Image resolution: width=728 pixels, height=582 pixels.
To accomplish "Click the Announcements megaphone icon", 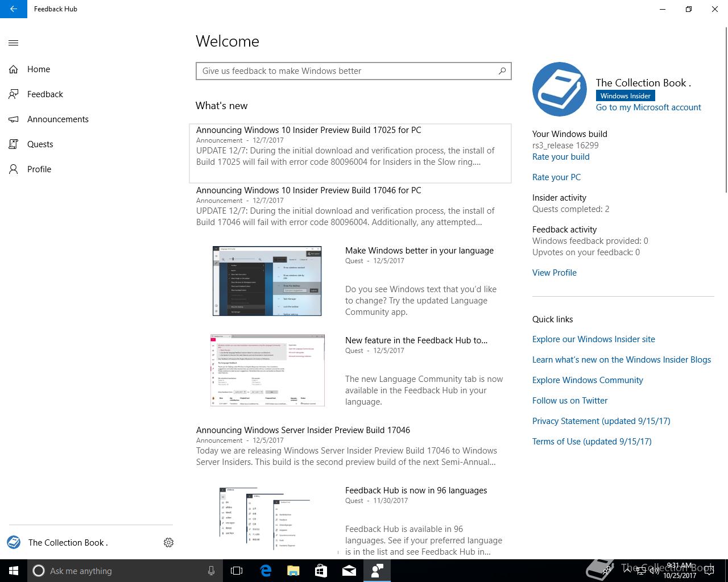I will 14,119.
